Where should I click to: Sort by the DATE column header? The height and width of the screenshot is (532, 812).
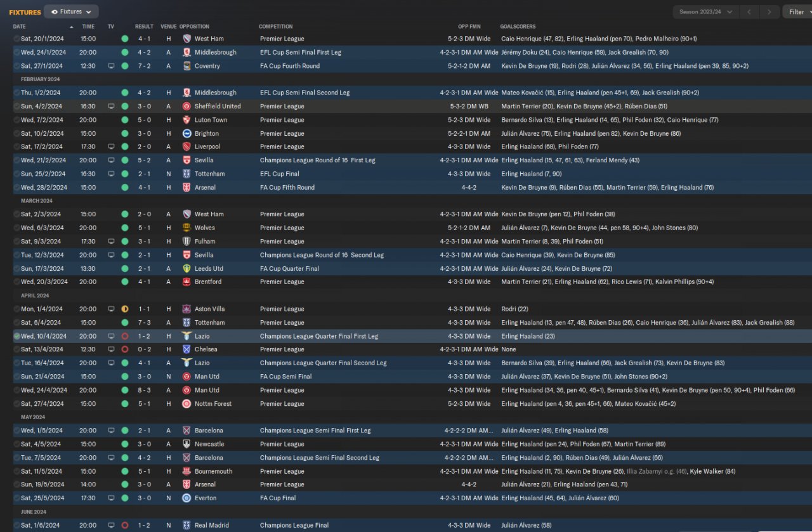[x=20, y=27]
